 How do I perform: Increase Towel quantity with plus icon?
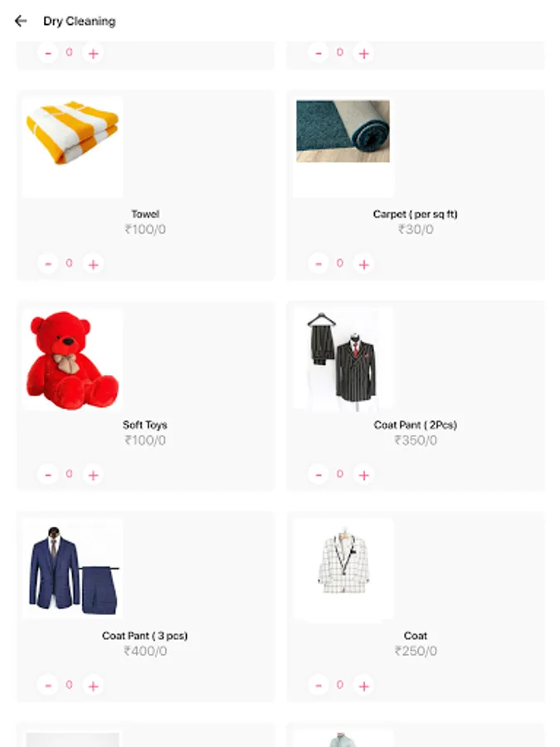pos(93,264)
